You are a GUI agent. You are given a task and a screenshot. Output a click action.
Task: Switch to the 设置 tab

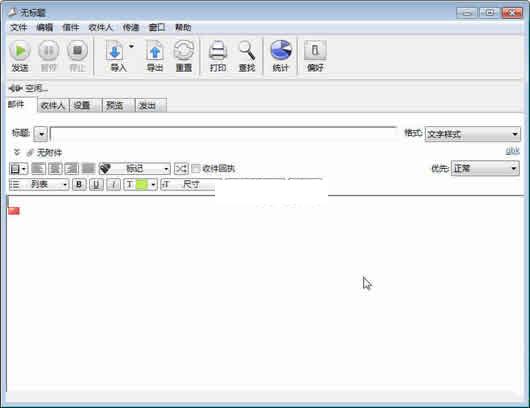point(85,106)
